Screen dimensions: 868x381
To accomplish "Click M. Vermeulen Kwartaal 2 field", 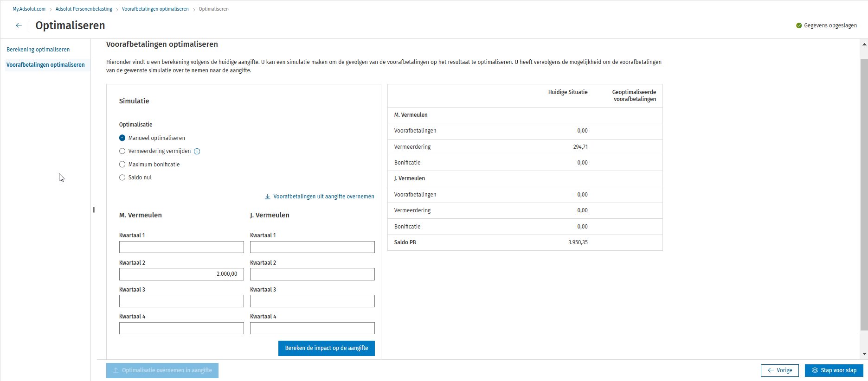I will point(181,274).
